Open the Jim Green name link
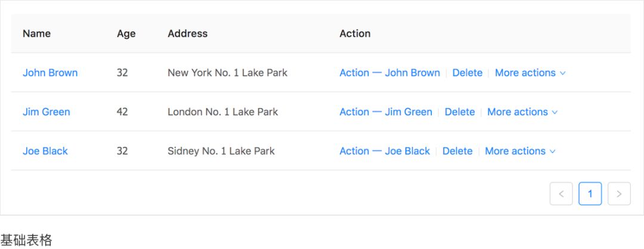The width and height of the screenshot is (644, 249). coord(47,112)
